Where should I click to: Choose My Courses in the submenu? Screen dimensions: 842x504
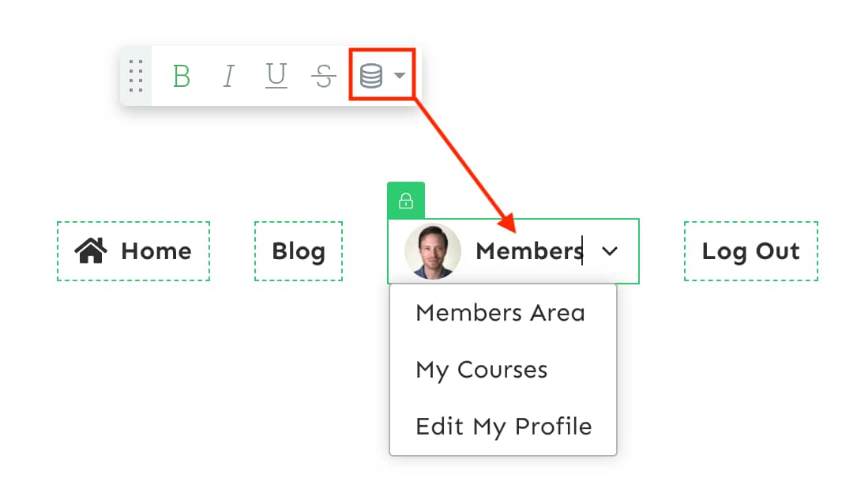(x=481, y=370)
